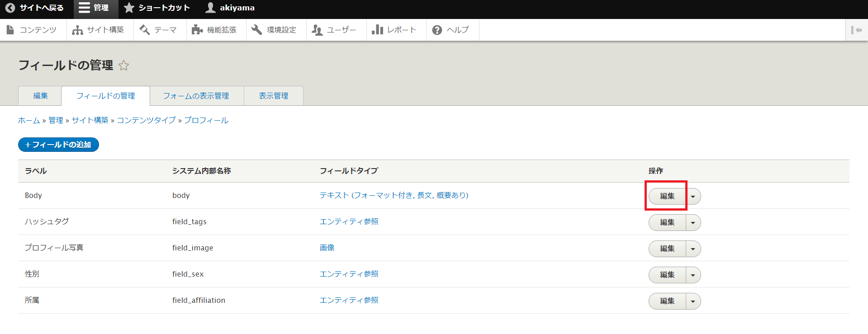The height and width of the screenshot is (334, 868).
Task: Switch to the 表示管理 tab
Action: 273,96
